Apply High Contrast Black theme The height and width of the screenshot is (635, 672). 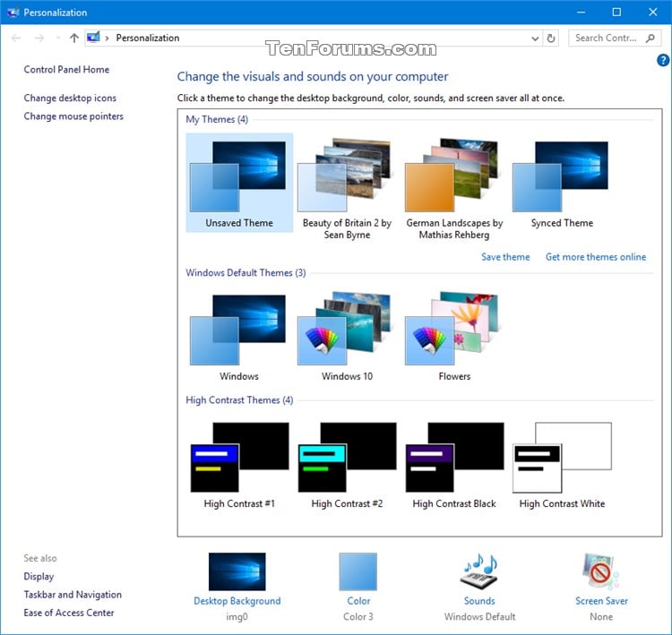point(454,466)
